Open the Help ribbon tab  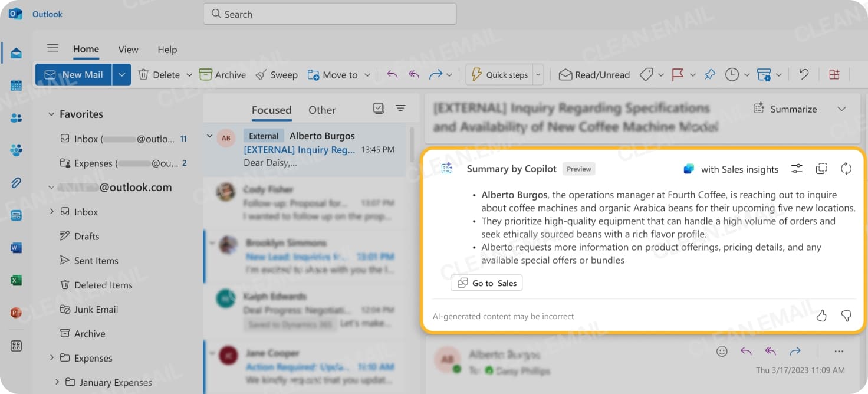[167, 50]
